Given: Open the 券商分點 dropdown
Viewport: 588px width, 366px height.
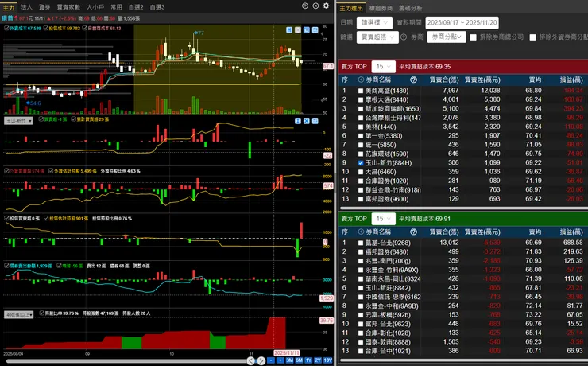Looking at the screenshot, I should (447, 37).
